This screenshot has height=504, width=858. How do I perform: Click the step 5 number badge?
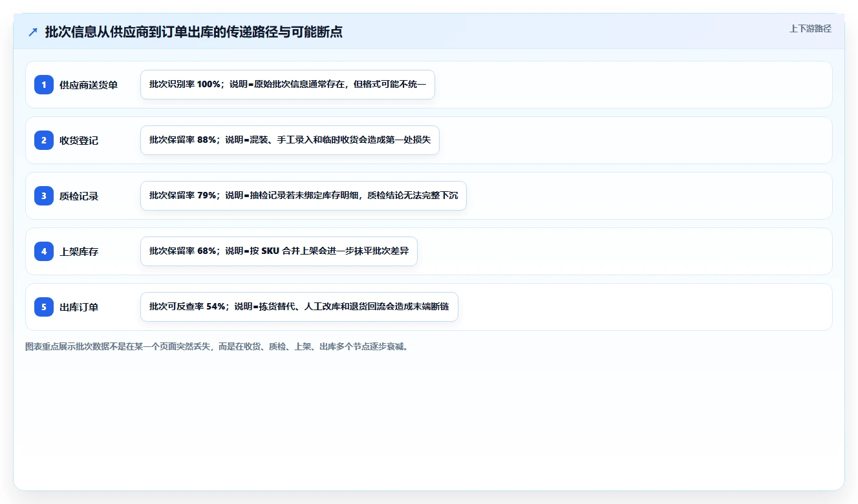click(x=44, y=307)
